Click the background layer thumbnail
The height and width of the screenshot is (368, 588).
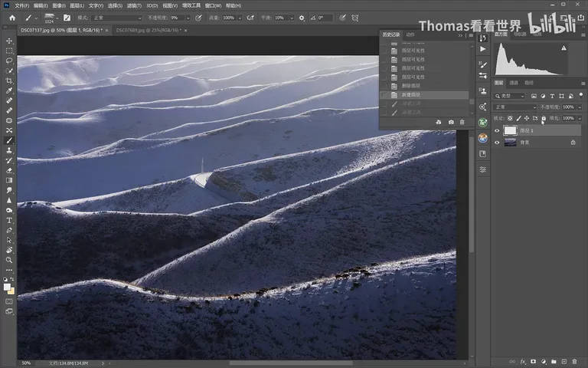[x=510, y=143]
